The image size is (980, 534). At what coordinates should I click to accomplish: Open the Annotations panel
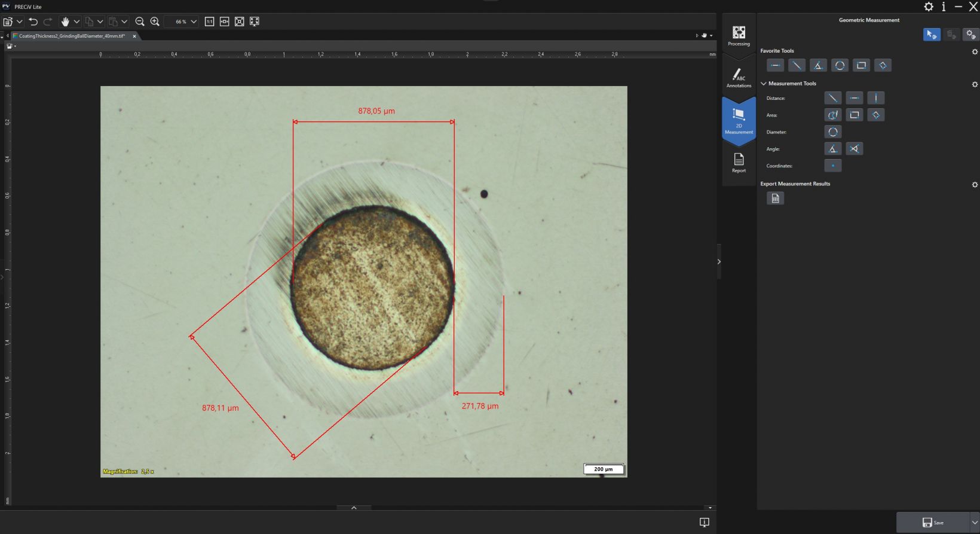coord(739,78)
